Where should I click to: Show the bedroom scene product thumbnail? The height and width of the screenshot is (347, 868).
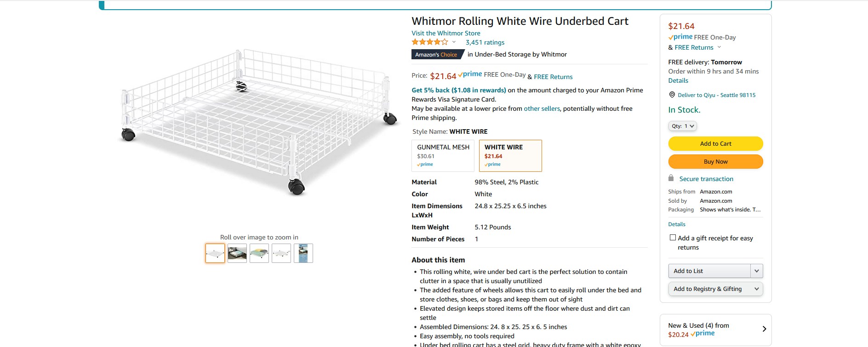(237, 253)
